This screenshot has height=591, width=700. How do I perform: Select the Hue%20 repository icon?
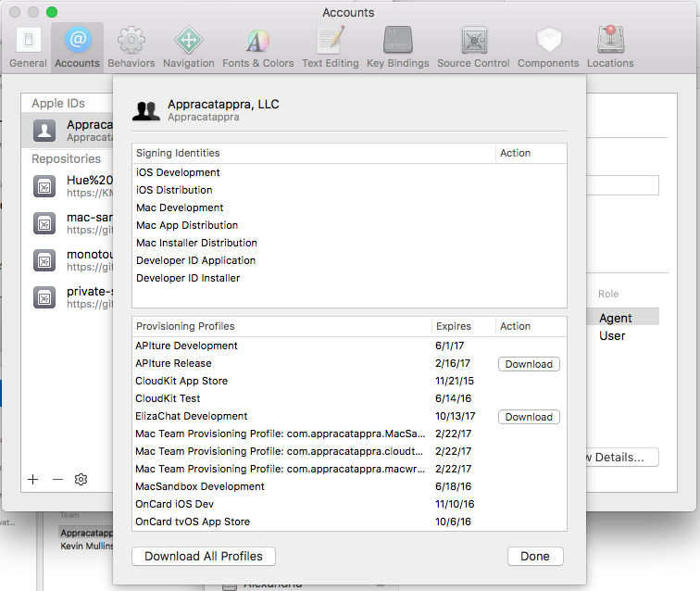click(x=44, y=186)
